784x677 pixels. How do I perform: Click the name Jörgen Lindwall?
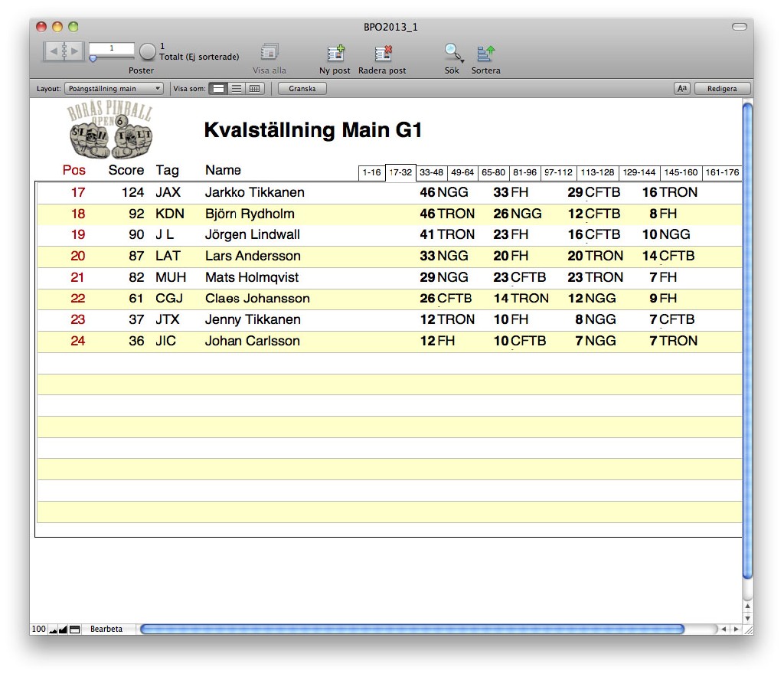click(253, 234)
